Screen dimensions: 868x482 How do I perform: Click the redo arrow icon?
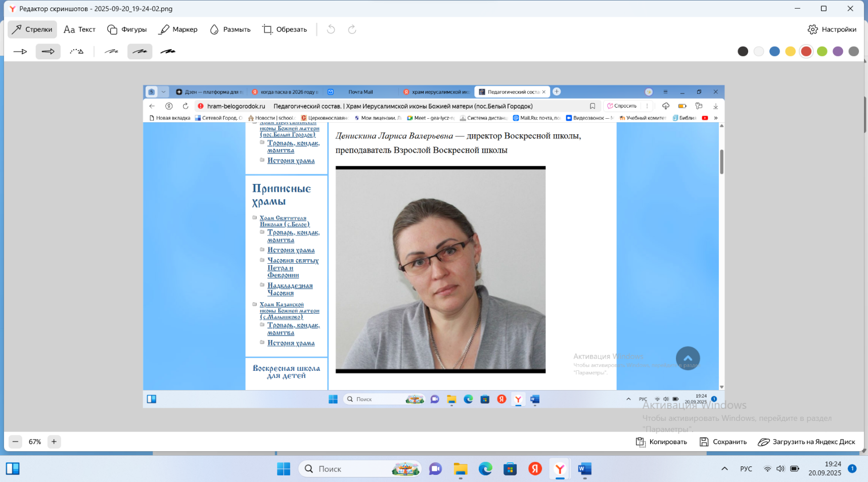(x=352, y=29)
